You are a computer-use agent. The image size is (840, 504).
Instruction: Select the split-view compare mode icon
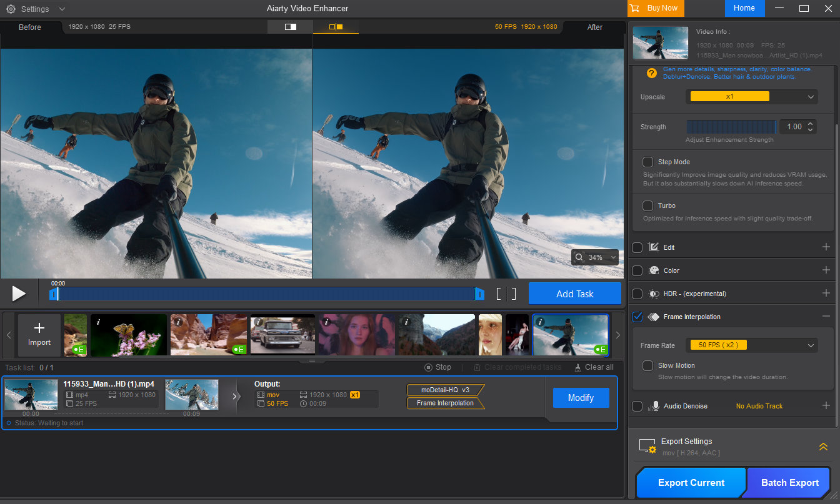pos(290,27)
